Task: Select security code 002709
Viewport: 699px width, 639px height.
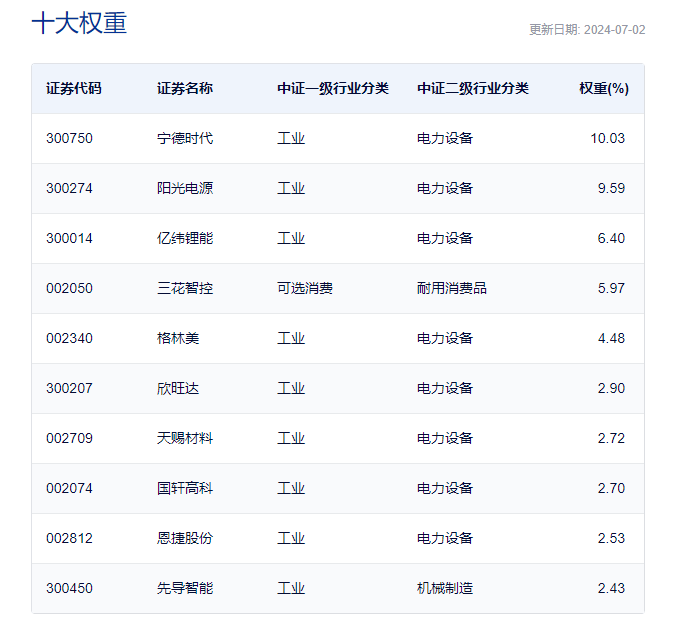Action: tap(70, 438)
